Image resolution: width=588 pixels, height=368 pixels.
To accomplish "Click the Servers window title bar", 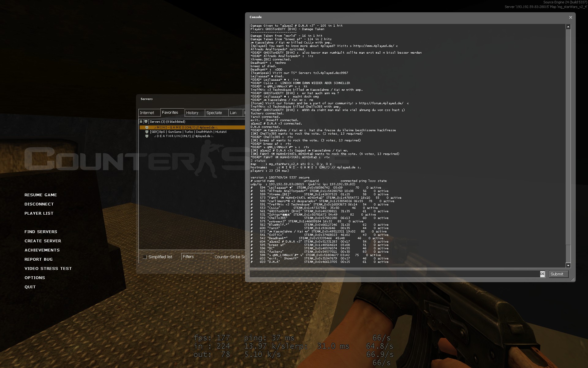I will pos(190,99).
